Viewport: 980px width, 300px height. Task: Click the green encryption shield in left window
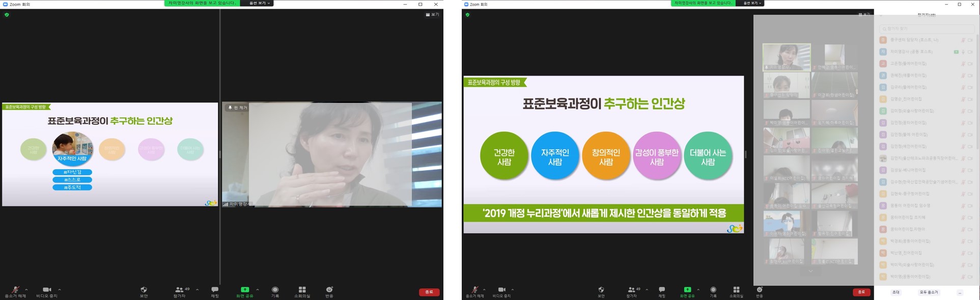coord(7,15)
